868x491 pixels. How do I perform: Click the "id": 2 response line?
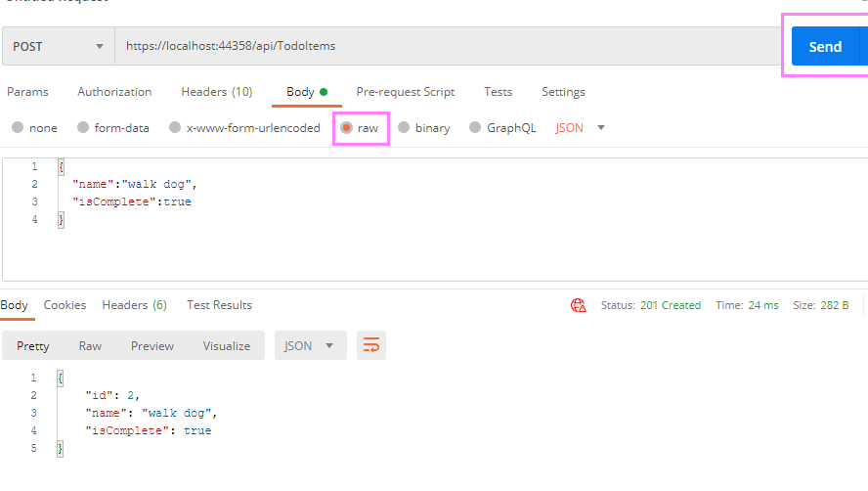112,395
